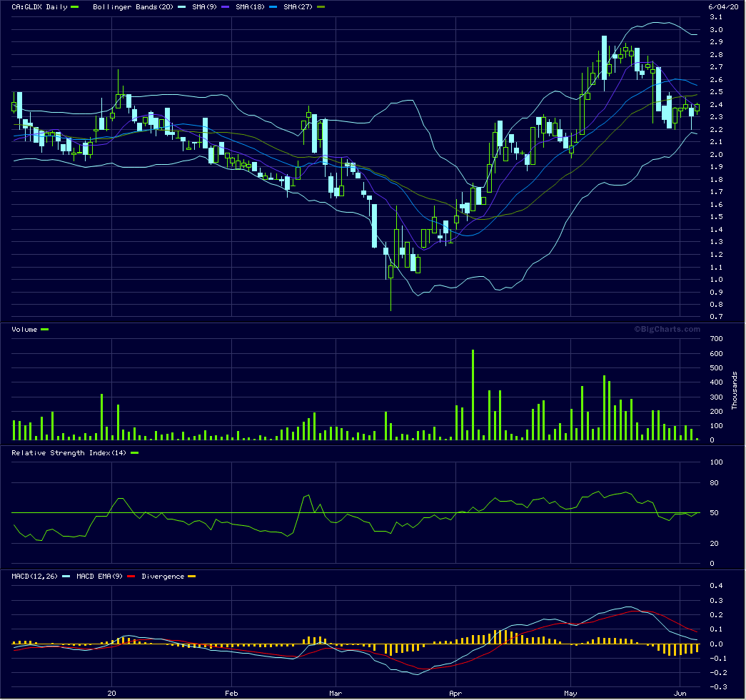
Task: Click the Feb month label on time axis
Action: (231, 694)
